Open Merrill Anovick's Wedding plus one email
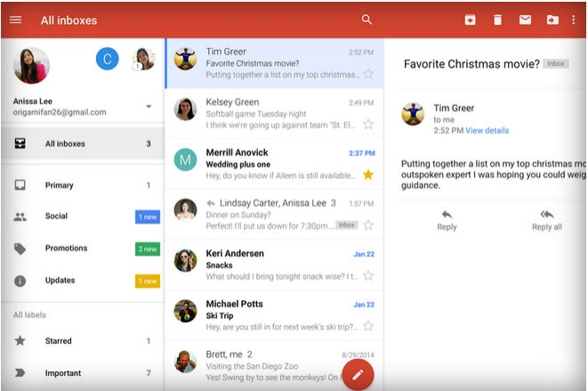The width and height of the screenshot is (588, 391). (x=275, y=164)
